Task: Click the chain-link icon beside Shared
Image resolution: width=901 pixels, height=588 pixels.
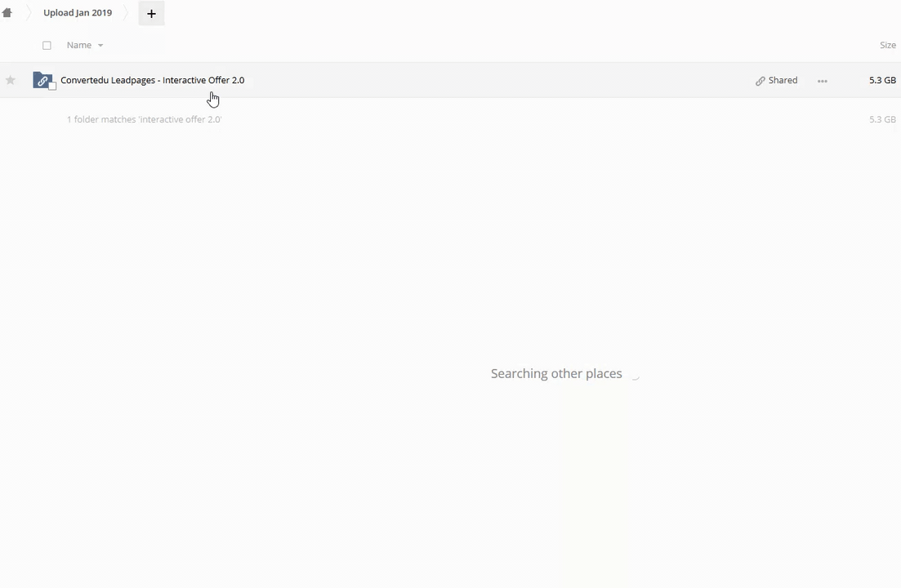Action: [x=760, y=81]
